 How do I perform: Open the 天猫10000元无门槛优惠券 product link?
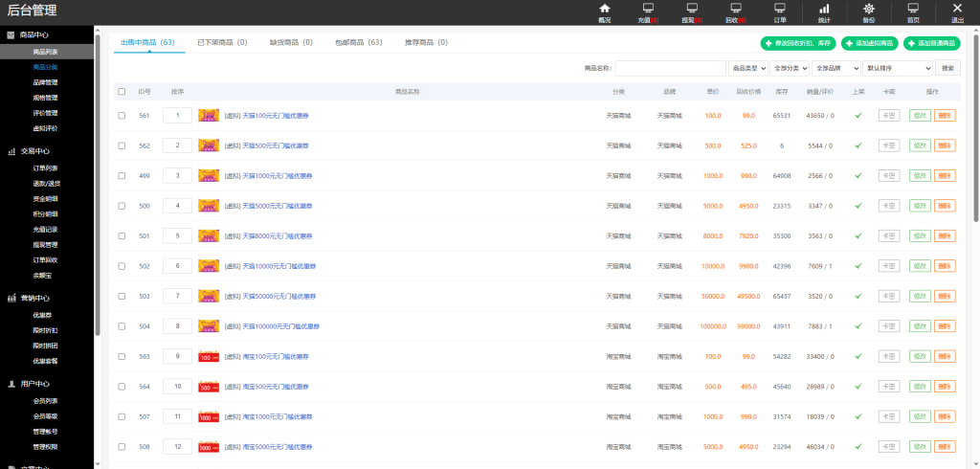click(x=279, y=266)
